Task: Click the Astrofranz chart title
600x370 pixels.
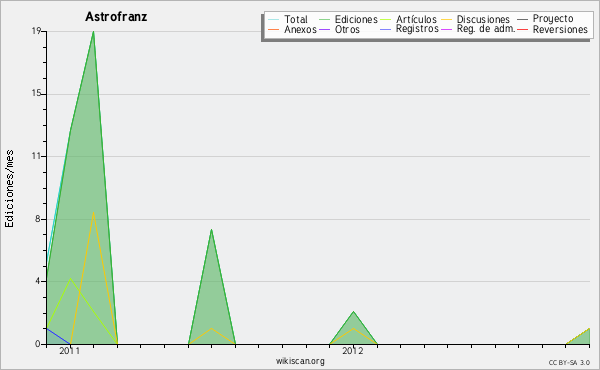Action: click(x=116, y=17)
